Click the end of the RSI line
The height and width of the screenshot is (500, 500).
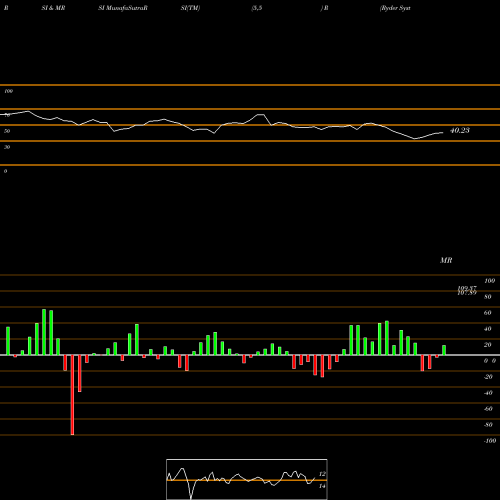point(443,133)
